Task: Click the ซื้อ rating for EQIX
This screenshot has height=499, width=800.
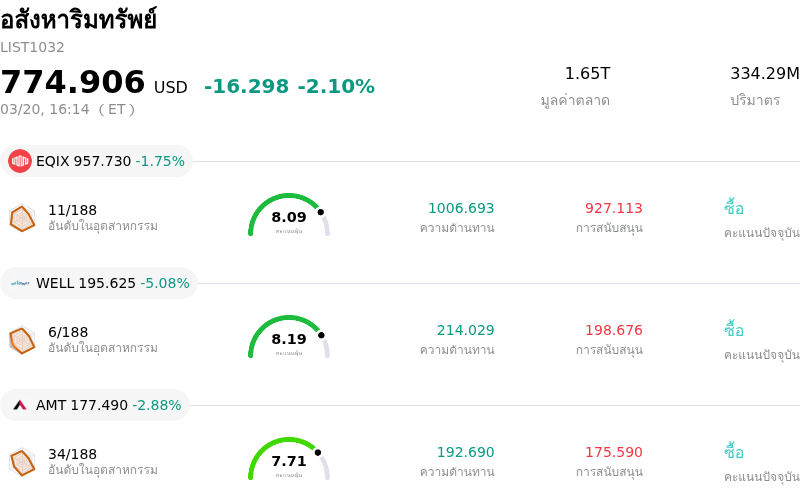Action: pos(734,208)
